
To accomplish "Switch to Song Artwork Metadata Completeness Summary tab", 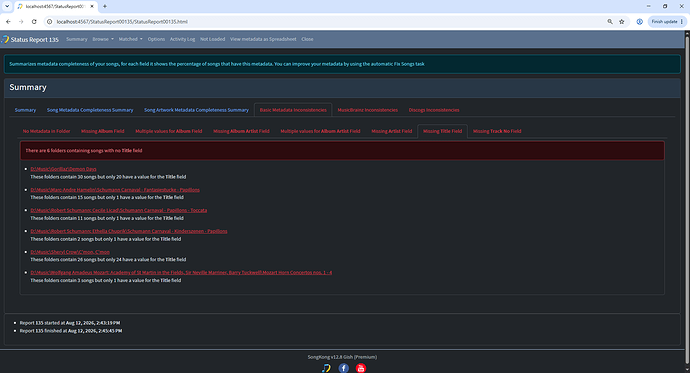I will point(196,110).
